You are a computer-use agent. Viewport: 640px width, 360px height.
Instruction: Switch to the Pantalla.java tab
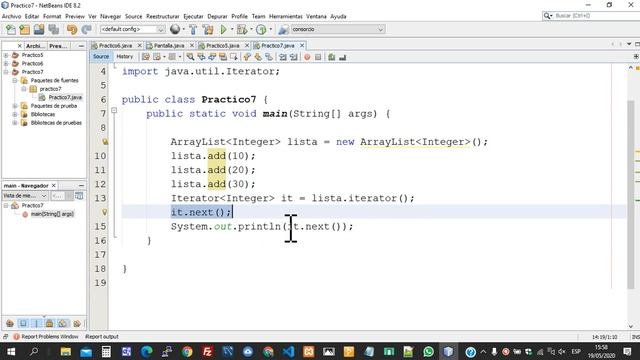tap(169, 46)
